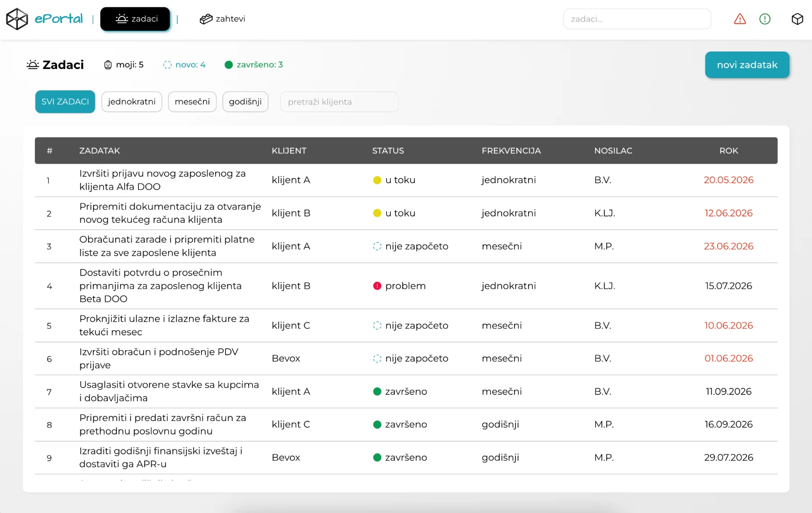Sort by the ROK column header
This screenshot has width=812, height=513.
(729, 151)
